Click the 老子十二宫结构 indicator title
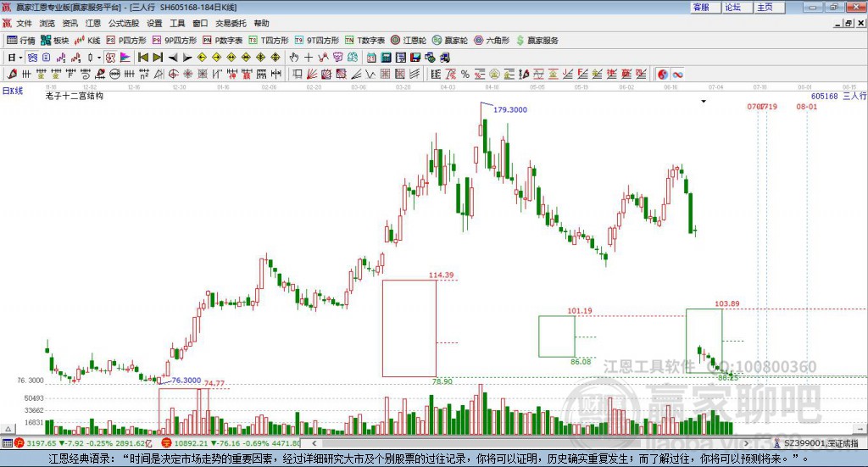Image resolution: width=868 pixels, height=467 pixels. [x=75, y=96]
